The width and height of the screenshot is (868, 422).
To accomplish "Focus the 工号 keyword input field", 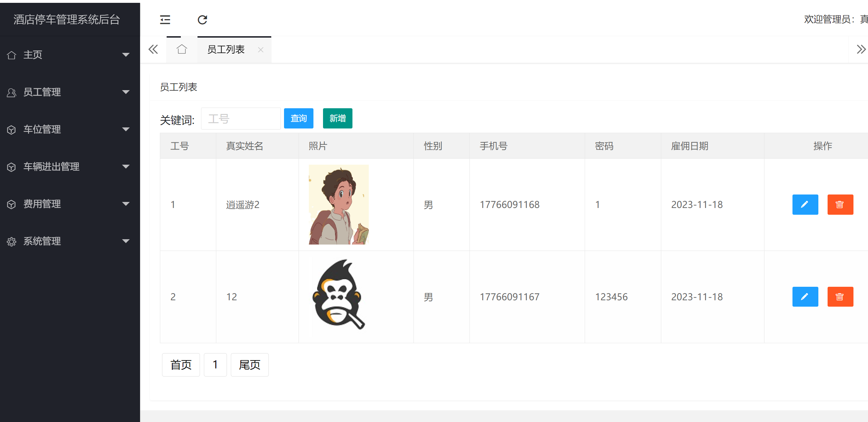I will (241, 119).
